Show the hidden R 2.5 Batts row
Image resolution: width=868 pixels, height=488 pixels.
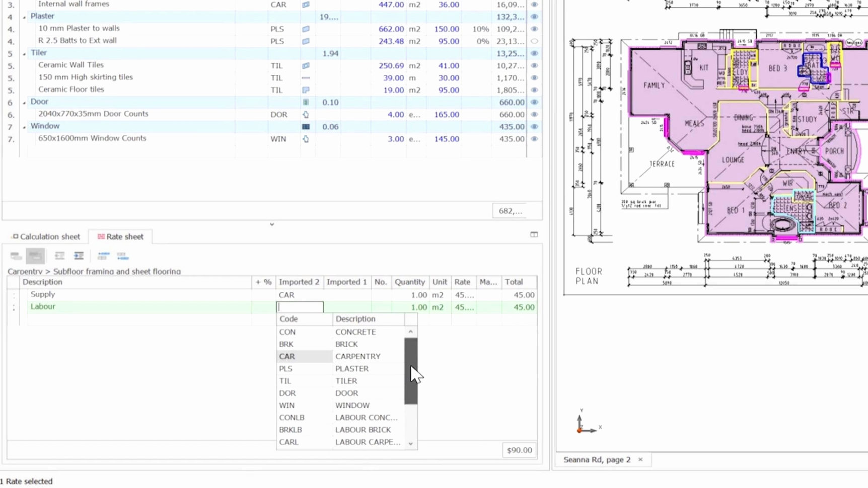[534, 41]
